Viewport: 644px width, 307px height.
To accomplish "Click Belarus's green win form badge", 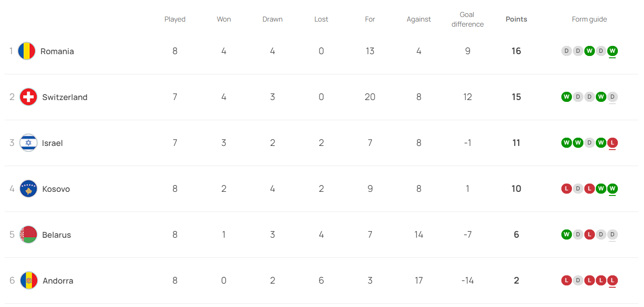I will (x=566, y=234).
